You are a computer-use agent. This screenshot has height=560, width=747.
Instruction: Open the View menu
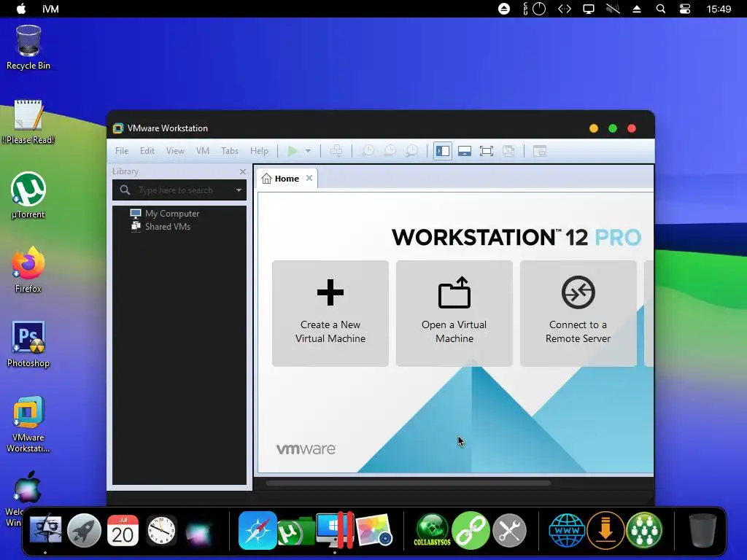click(175, 150)
